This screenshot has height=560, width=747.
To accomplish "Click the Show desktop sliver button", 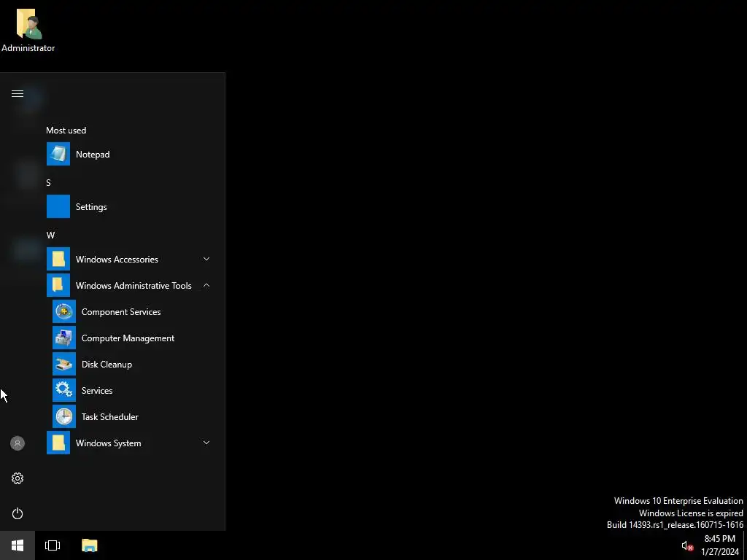I will tap(745, 545).
